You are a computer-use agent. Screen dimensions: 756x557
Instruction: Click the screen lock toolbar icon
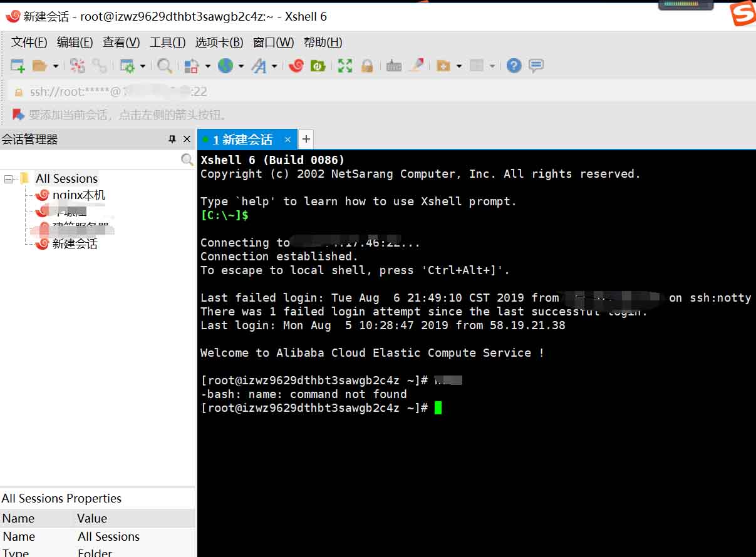click(x=368, y=65)
